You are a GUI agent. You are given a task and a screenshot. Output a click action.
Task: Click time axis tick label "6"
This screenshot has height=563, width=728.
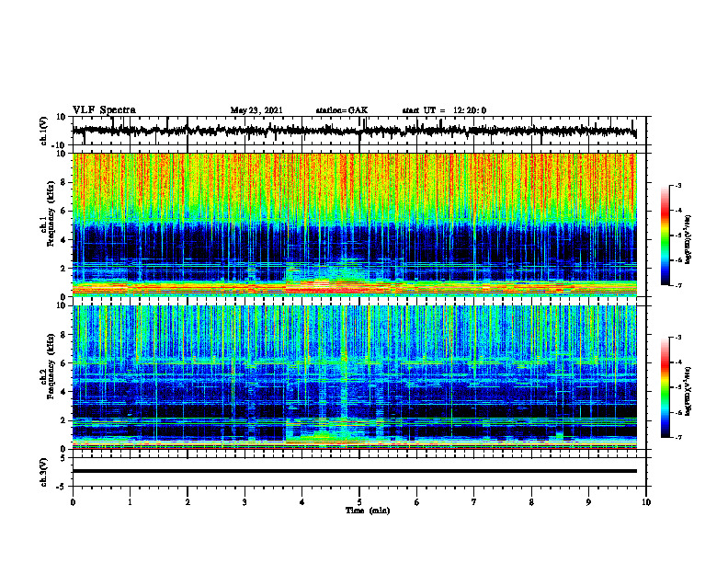click(417, 502)
